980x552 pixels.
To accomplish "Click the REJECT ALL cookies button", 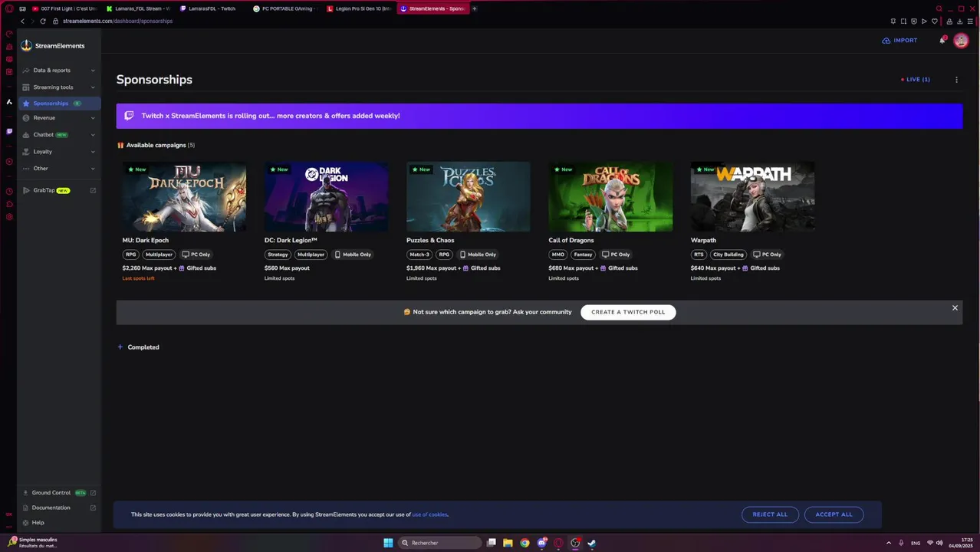I will point(770,514).
